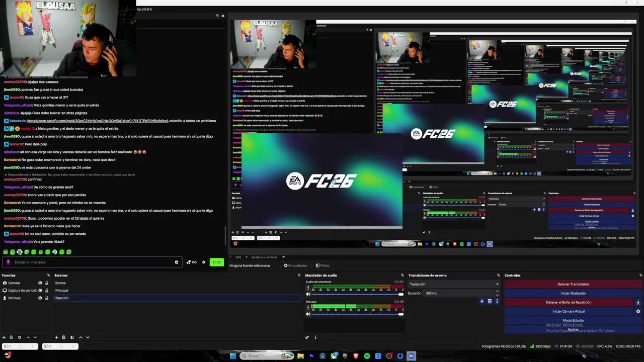Open scene filters icon in Escenas toolbar
644x362 pixels.
[72, 337]
